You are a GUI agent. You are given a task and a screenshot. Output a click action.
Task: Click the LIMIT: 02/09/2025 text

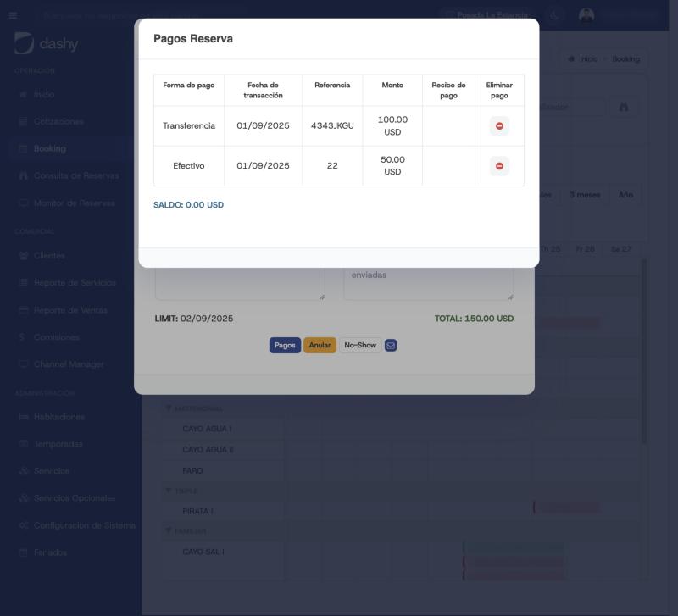[x=194, y=319]
